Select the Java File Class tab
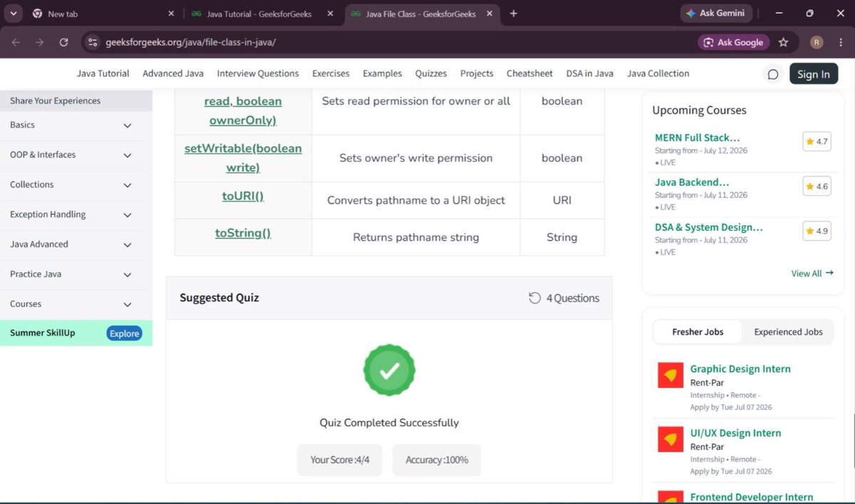Screen dimensions: 855x504 pos(423,14)
